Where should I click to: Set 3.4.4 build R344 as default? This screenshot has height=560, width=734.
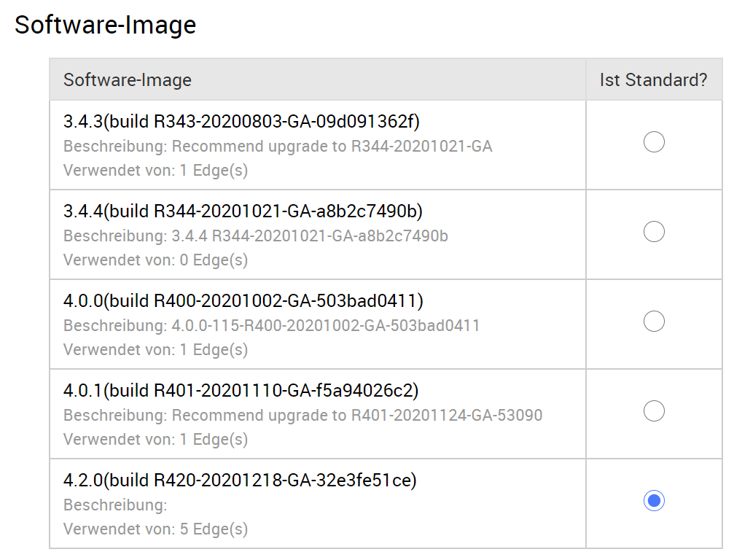(654, 232)
